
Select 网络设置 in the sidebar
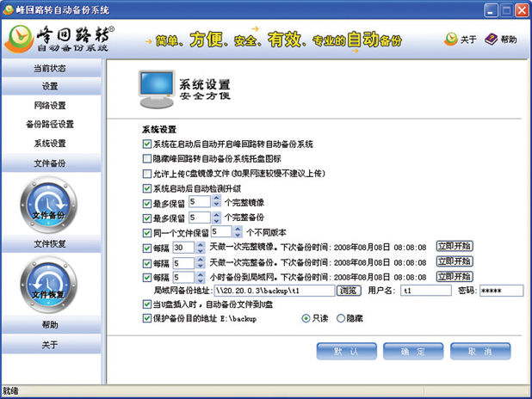50,106
